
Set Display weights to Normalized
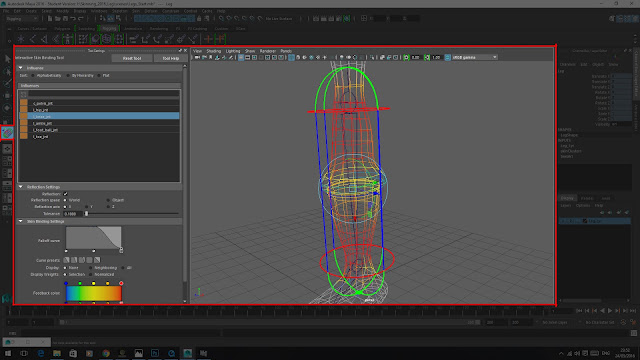pyautogui.click(x=91, y=274)
